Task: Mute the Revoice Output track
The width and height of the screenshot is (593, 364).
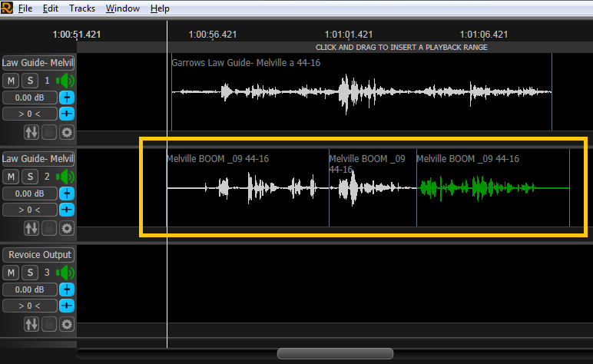Action: click(12, 273)
